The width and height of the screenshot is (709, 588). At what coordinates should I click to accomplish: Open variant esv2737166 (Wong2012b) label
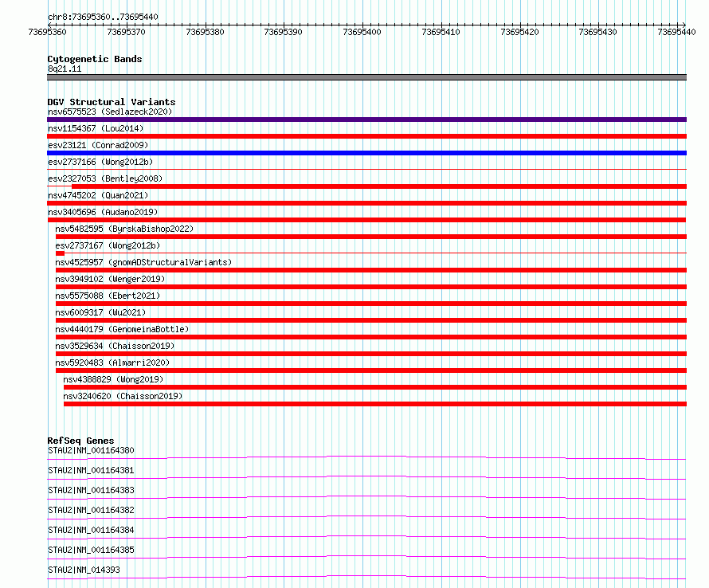(100, 162)
